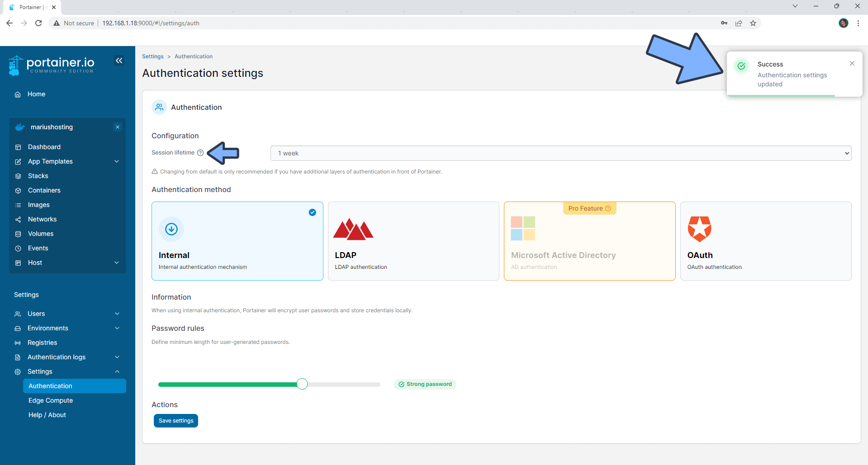Click the Strong password badge
Image resolution: width=868 pixels, height=465 pixels.
425,384
